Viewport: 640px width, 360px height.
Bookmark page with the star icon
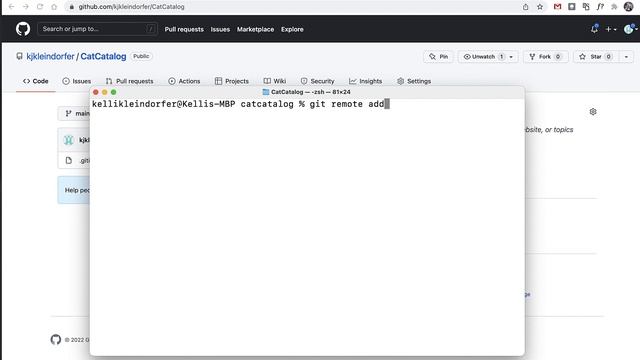pyautogui.click(x=540, y=7)
